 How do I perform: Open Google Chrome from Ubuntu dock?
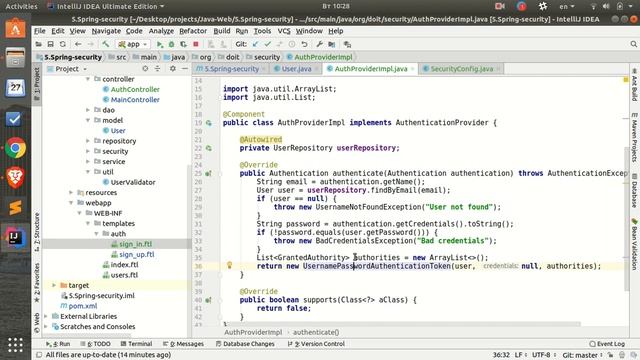tap(16, 148)
